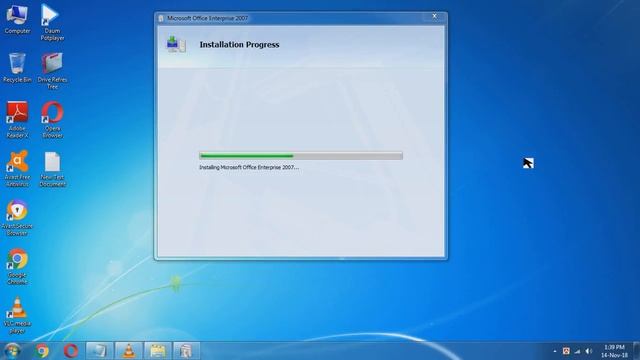Select the Drive Refres Tree shortcut
Screen dimensions: 640x360
[x=52, y=71]
